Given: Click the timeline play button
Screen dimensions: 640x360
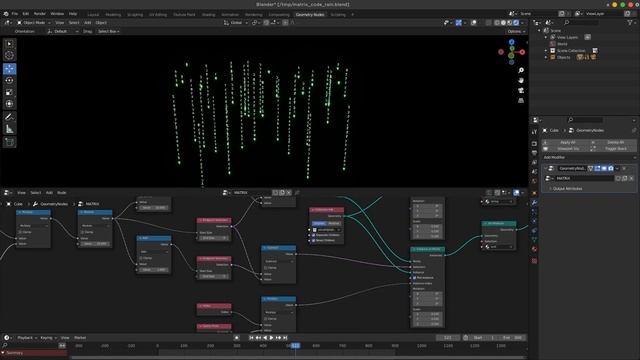Looking at the screenshot, I should pos(271,338).
